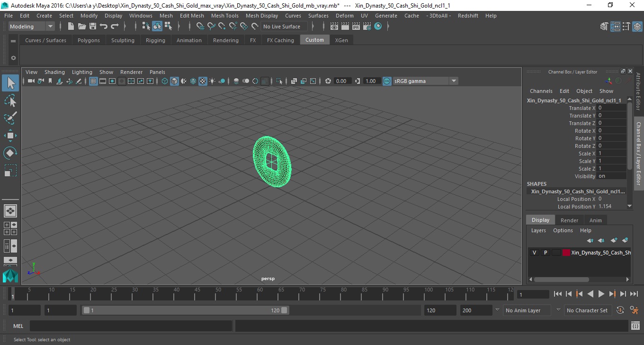
Task: Undo the last action via toolbar arrow
Action: [x=104, y=27]
